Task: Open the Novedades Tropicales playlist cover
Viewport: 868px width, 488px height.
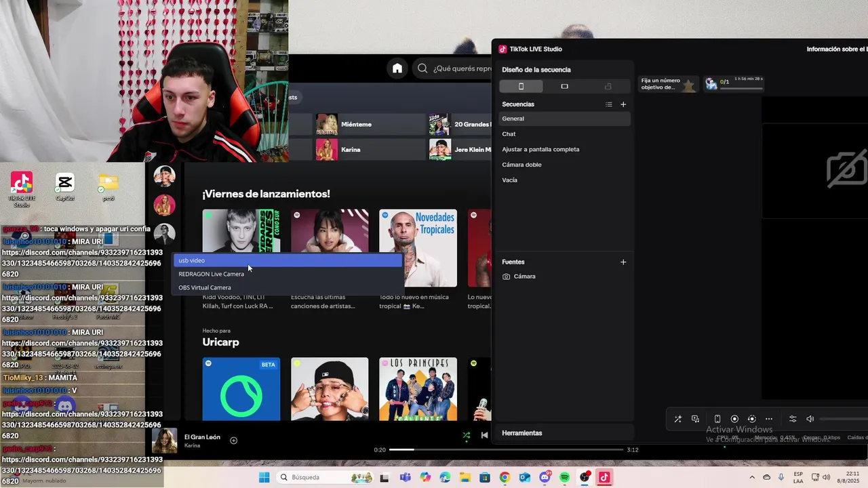Action: click(x=418, y=248)
